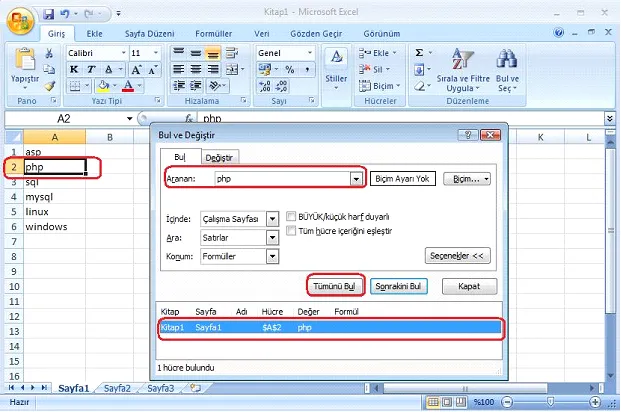Viewport: 621px width, 412px height.
Task: Open the Ara Satırlar dropdown
Action: (272, 238)
